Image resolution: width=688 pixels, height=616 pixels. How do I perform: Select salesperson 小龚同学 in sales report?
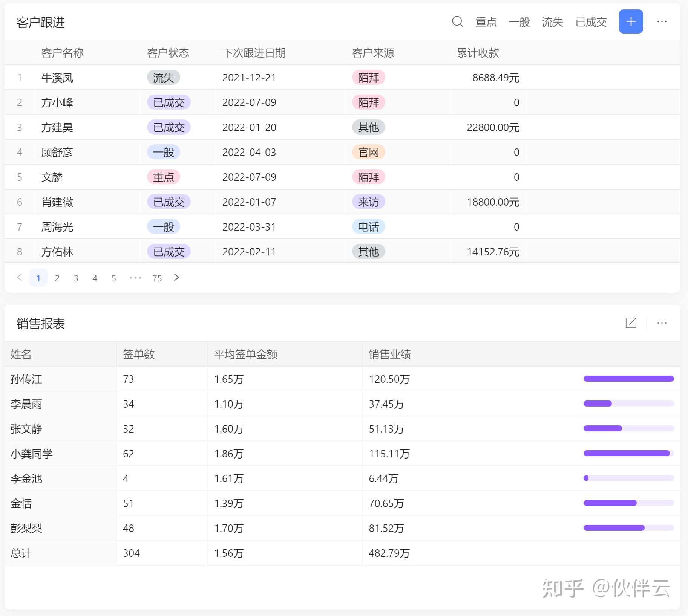(32, 454)
